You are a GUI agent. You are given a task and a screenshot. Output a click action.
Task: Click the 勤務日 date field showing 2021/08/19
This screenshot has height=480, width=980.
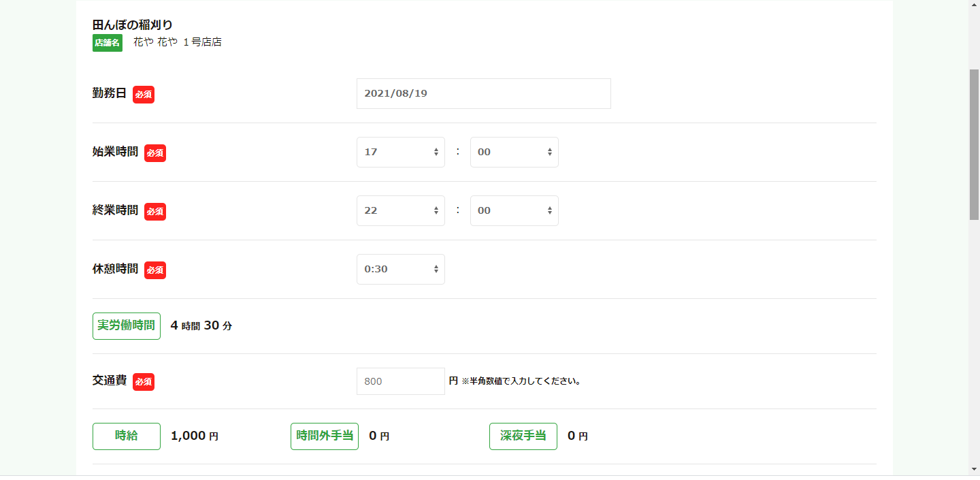pyautogui.click(x=483, y=93)
